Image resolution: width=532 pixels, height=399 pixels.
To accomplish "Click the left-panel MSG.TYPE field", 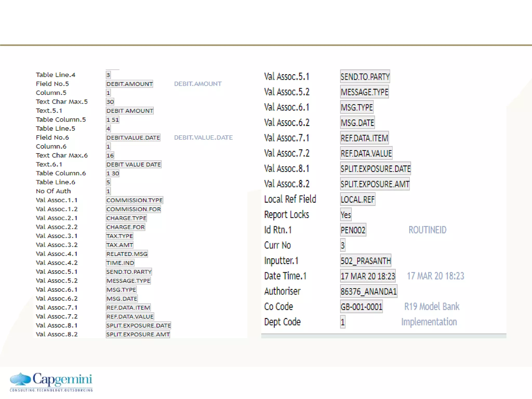I will 121,290.
